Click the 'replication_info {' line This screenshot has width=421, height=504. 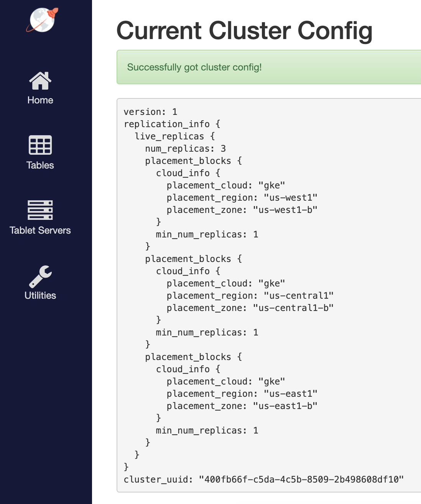172,124
